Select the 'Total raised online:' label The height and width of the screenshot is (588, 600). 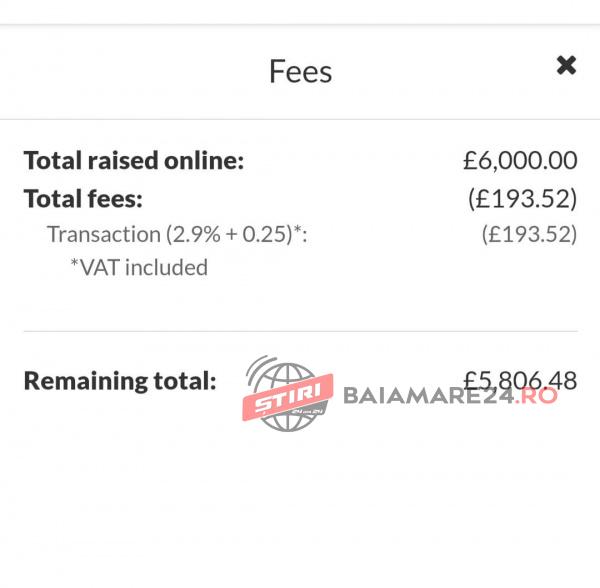click(x=133, y=160)
